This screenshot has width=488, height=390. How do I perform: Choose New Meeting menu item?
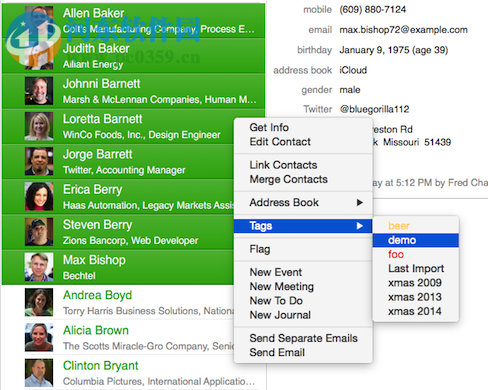[282, 286]
